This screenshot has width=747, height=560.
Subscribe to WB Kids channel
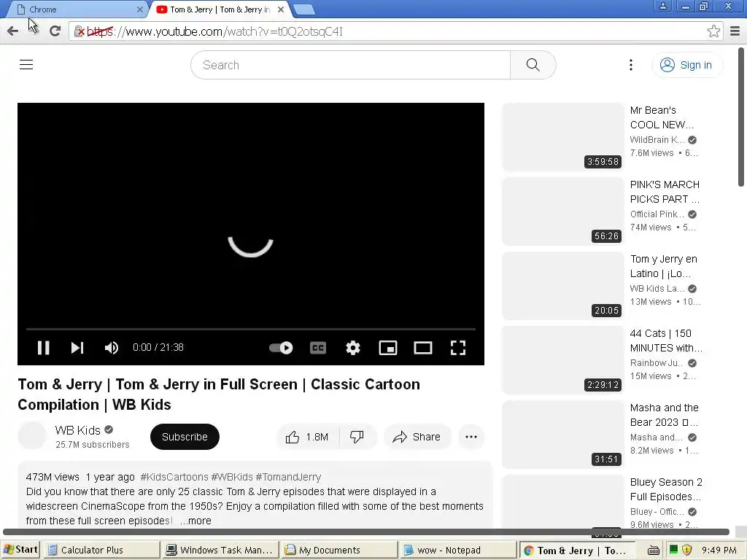(x=185, y=437)
